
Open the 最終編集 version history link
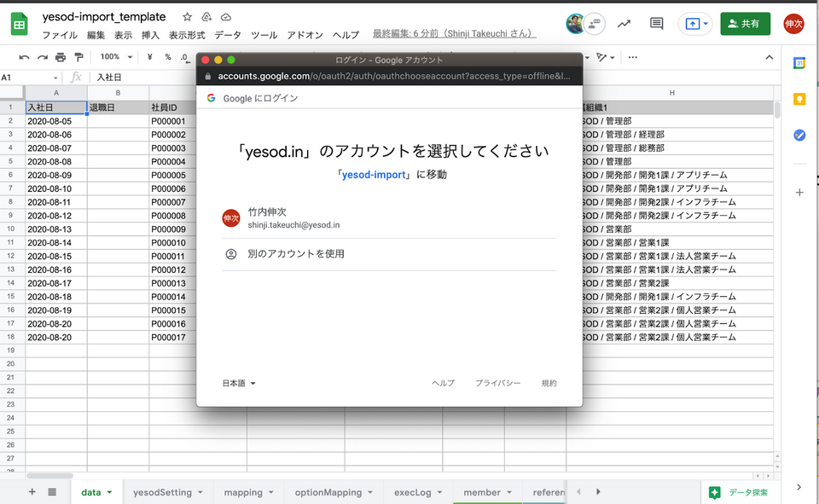point(454,33)
